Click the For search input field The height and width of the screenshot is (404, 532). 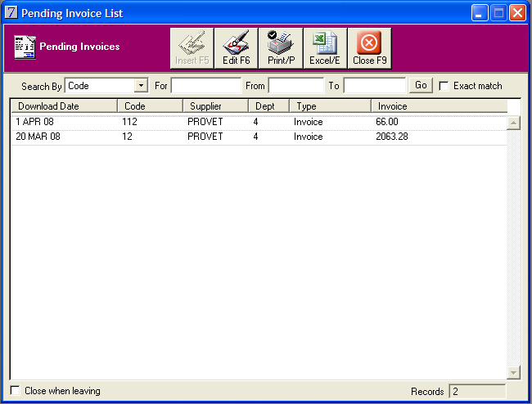[206, 85]
